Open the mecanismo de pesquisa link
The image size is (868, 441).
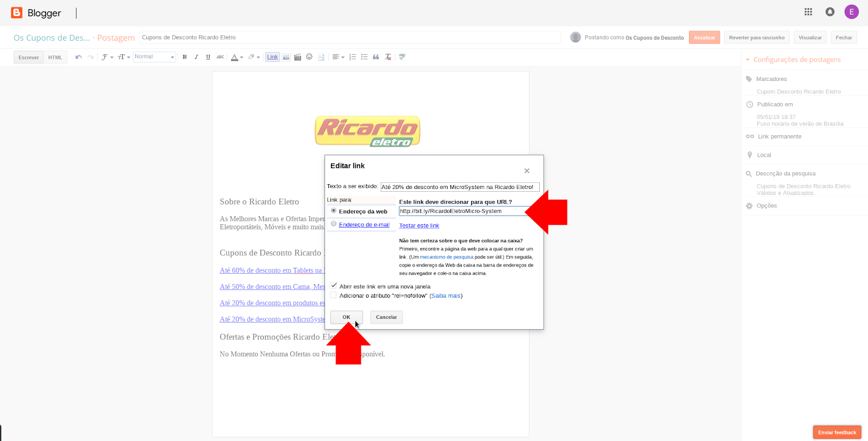coord(446,257)
